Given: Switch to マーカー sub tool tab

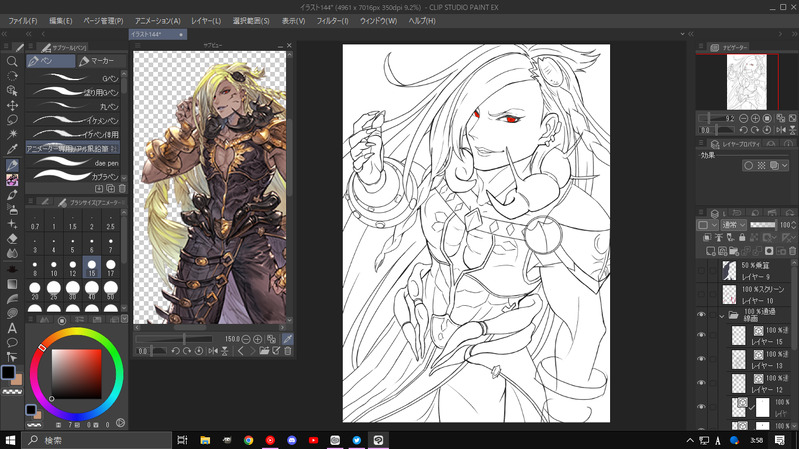Looking at the screenshot, I should point(101,61).
